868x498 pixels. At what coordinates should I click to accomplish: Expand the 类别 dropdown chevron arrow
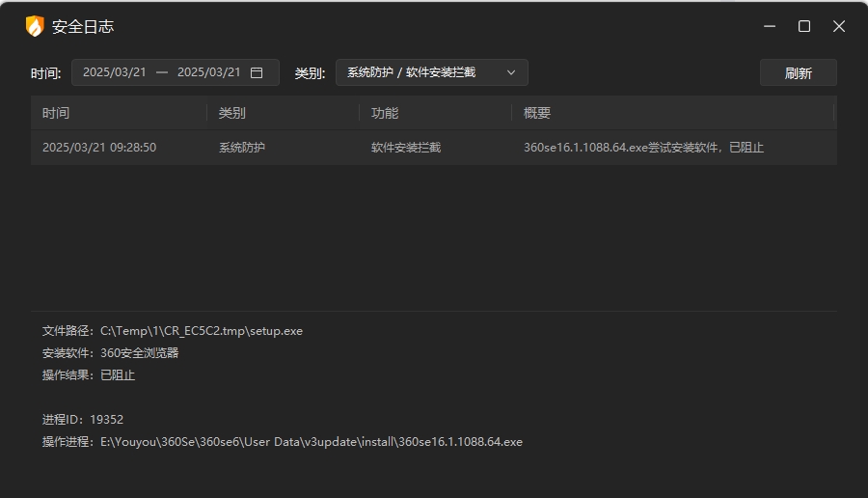511,72
